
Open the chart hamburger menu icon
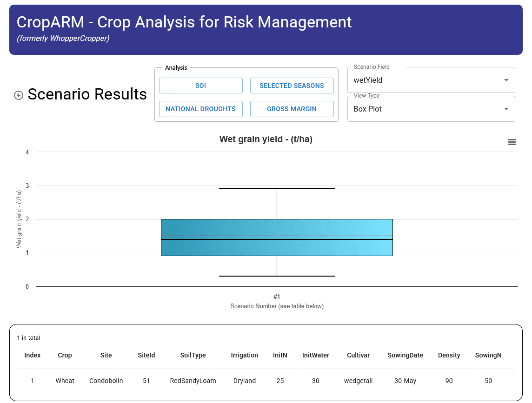(x=512, y=142)
